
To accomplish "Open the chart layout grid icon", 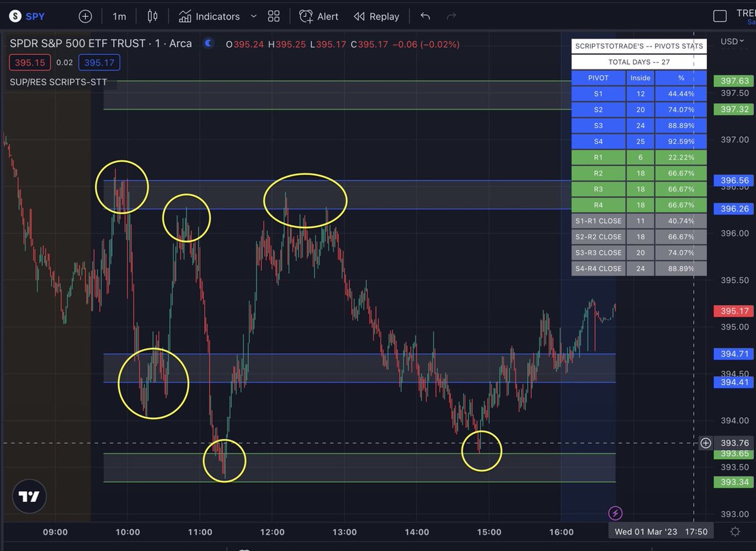I will (273, 16).
